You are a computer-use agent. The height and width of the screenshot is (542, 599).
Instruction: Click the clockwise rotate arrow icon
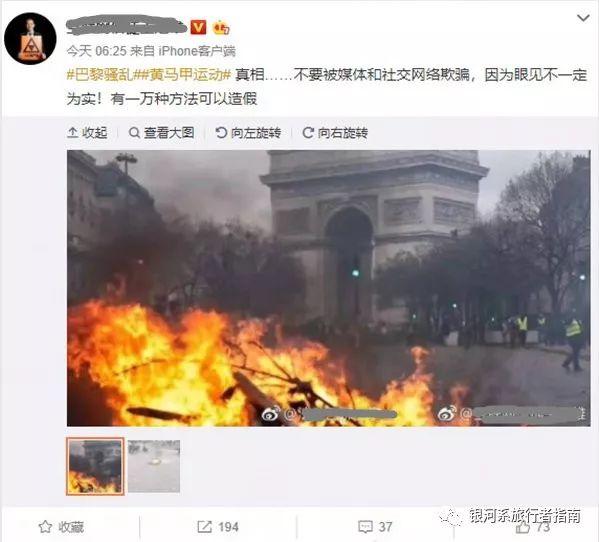pos(308,133)
